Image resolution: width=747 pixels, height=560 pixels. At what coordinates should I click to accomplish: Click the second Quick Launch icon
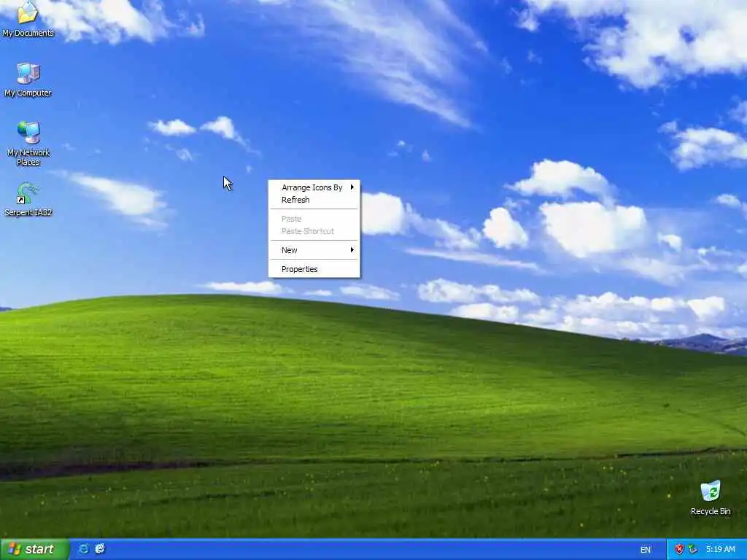(x=99, y=549)
